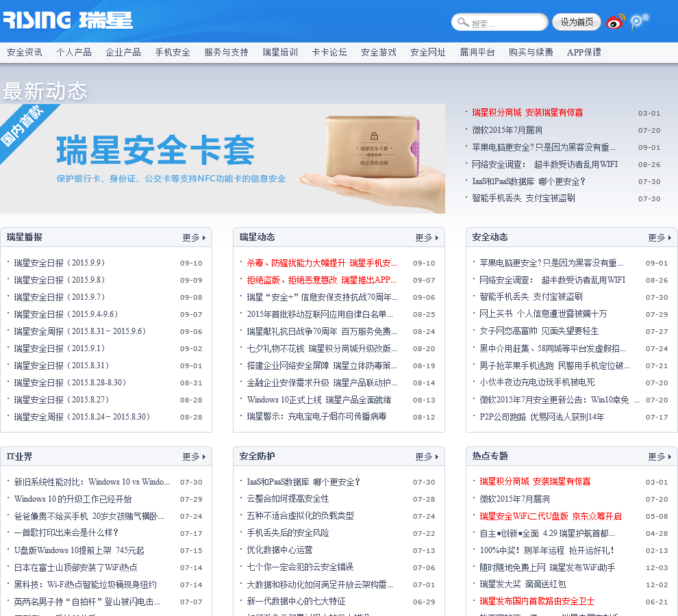Open the 个人产品 menu
678x616 pixels.
pyautogui.click(x=74, y=52)
